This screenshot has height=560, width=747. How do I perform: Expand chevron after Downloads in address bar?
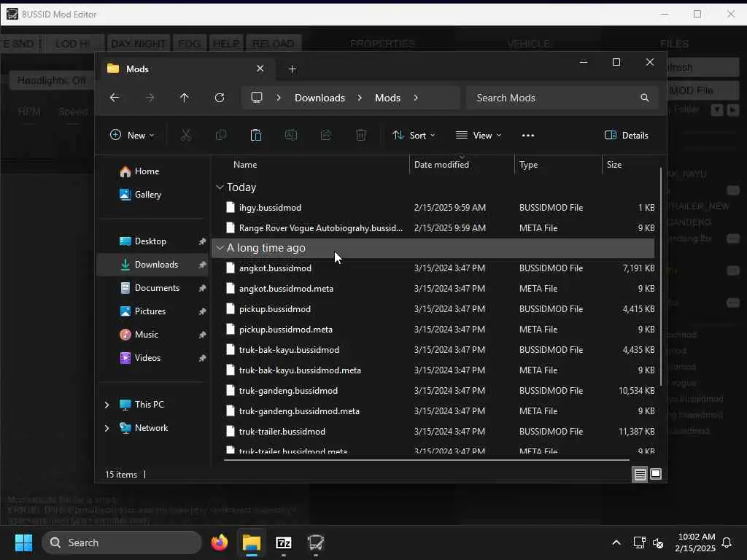tap(360, 98)
